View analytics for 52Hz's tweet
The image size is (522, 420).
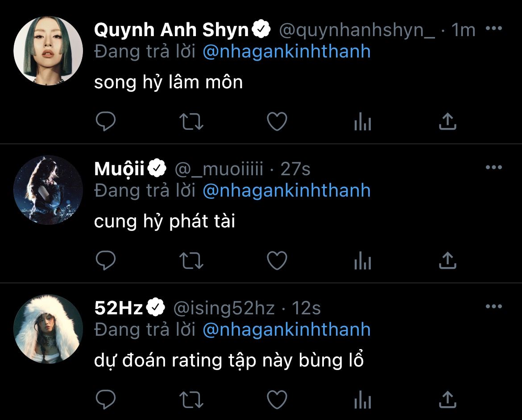362,399
